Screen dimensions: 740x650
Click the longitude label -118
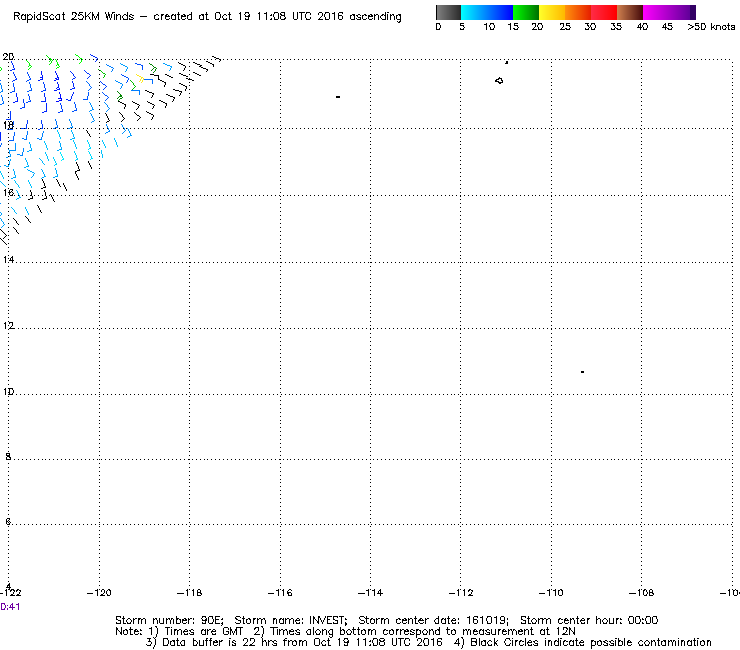[189, 592]
